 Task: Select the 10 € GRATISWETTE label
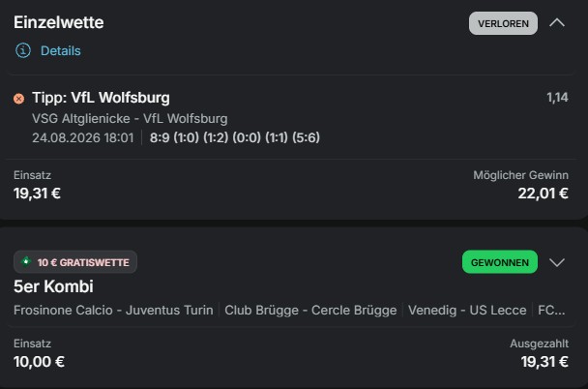pyautogui.click(x=83, y=262)
